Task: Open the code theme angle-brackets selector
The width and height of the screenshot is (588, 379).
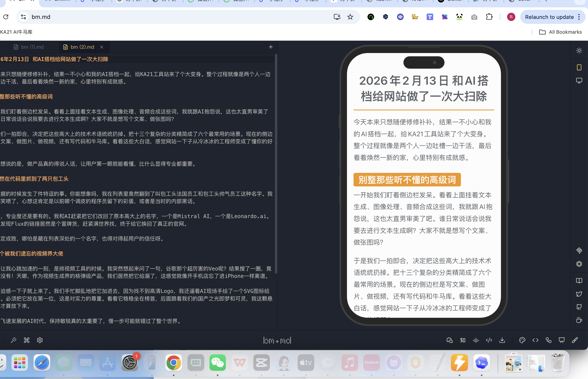Action: click(x=535, y=340)
